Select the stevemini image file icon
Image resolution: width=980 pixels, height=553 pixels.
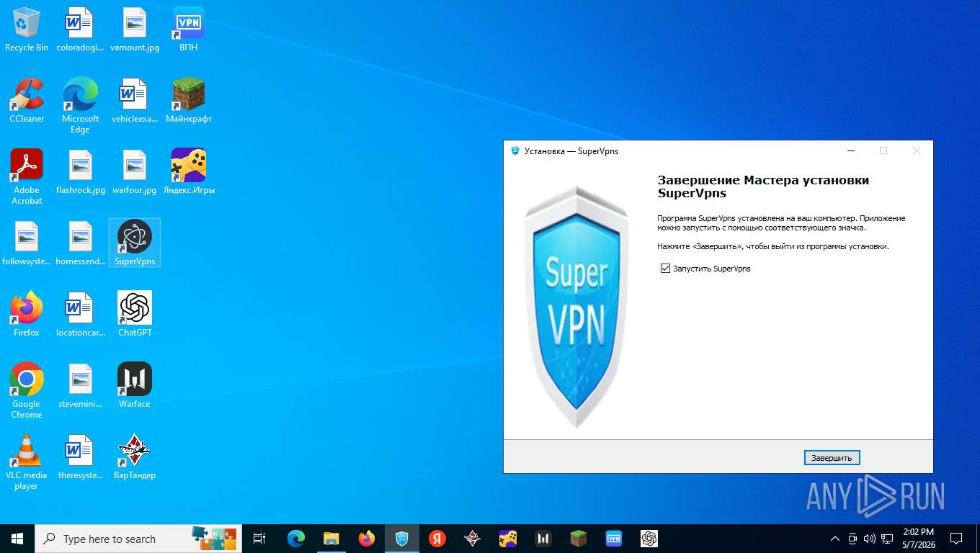(x=81, y=386)
